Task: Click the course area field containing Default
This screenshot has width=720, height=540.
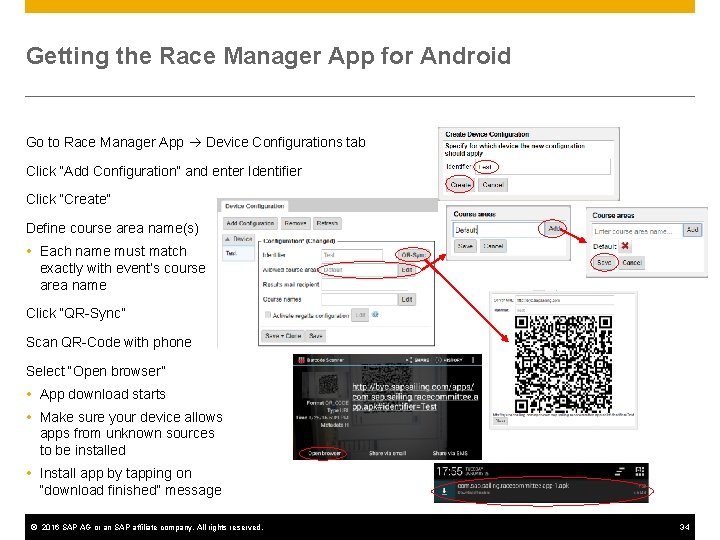Action: (x=497, y=230)
